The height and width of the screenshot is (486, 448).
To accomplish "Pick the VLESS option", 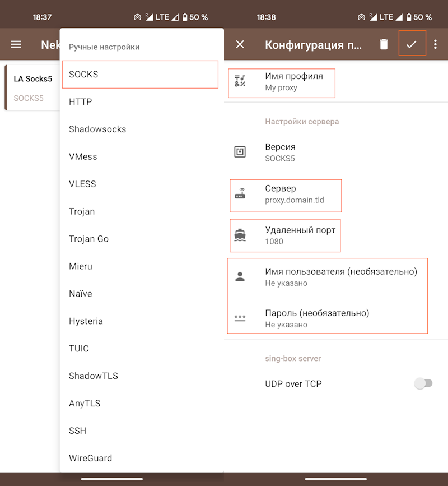I will click(82, 184).
